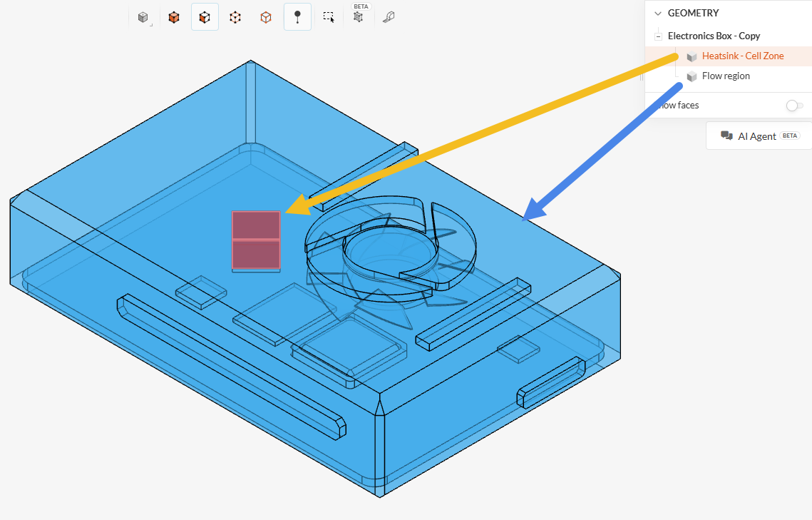Click the tape measure tool icon
812x520 pixels.
tap(389, 17)
